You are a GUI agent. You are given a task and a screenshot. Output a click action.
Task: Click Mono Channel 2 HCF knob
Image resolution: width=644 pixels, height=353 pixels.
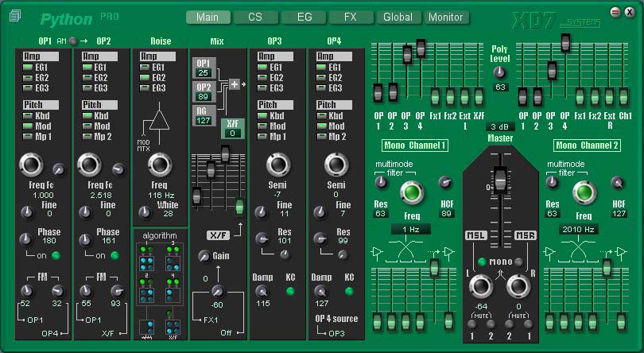coord(617,182)
